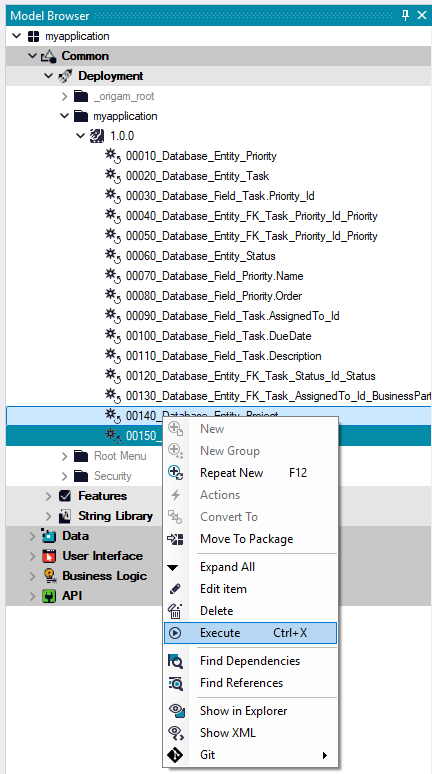Click the Git diamond icon
Screen dimensions: 432x774
click(x=175, y=755)
